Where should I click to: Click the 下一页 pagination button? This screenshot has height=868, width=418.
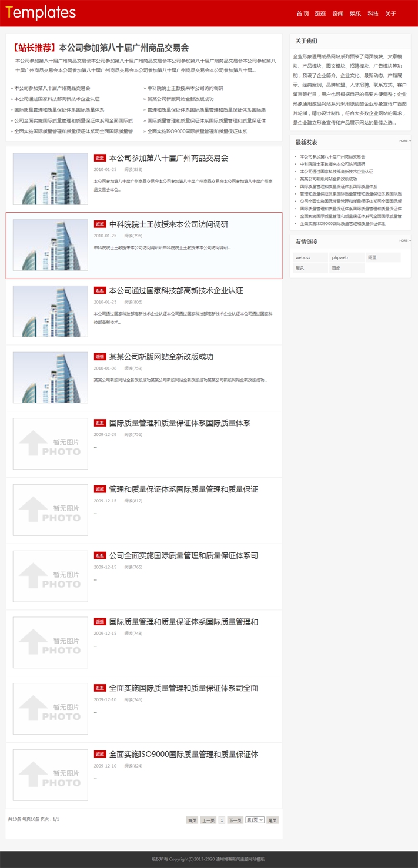tap(235, 820)
